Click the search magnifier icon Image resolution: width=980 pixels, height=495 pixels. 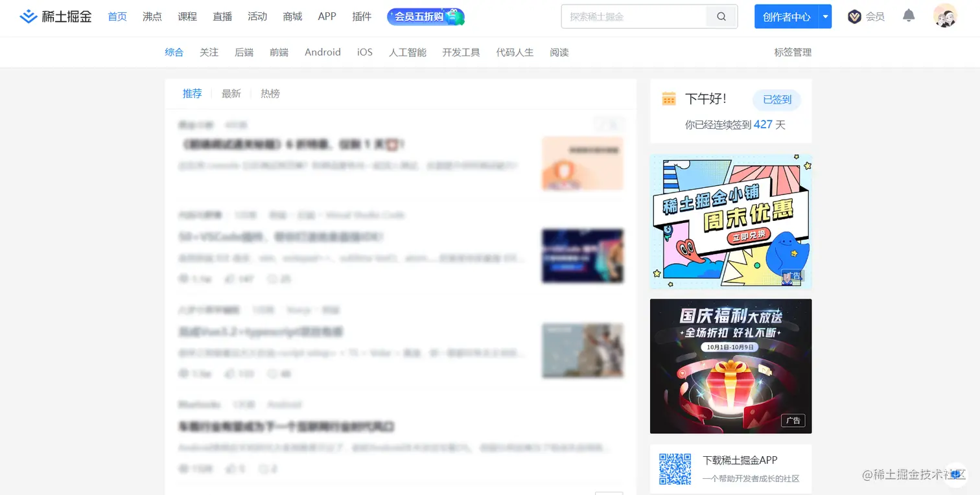(721, 17)
